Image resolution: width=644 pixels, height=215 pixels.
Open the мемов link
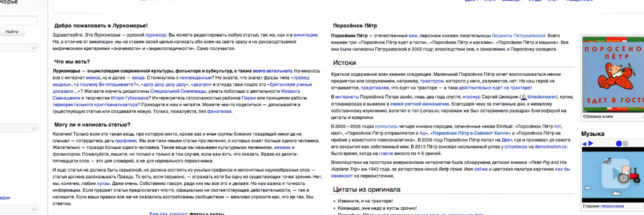tap(93, 78)
